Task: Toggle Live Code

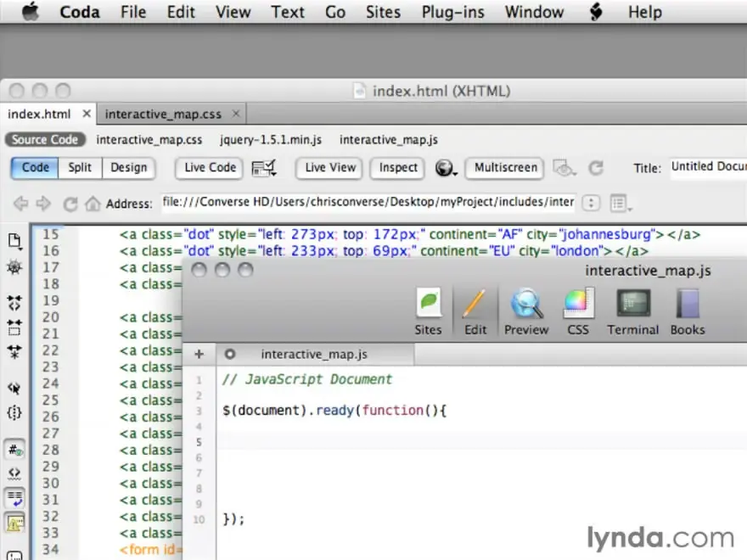Action: pyautogui.click(x=211, y=168)
